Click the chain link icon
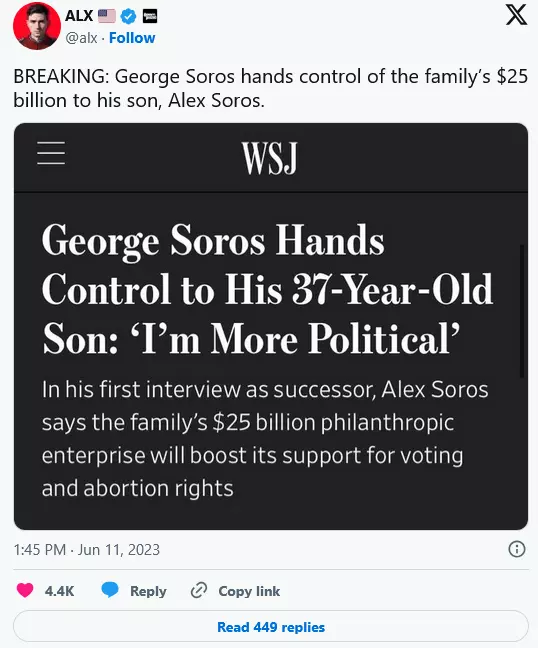538x648 pixels. 199,590
